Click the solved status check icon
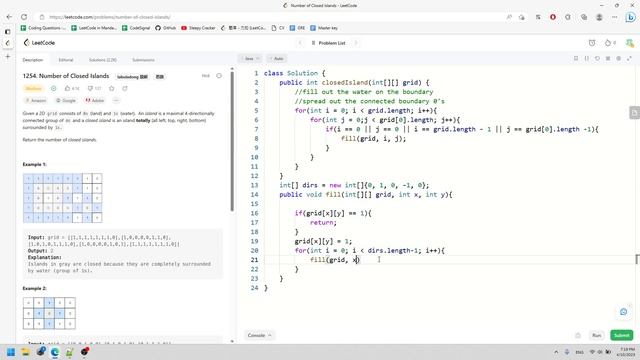 [53, 88]
